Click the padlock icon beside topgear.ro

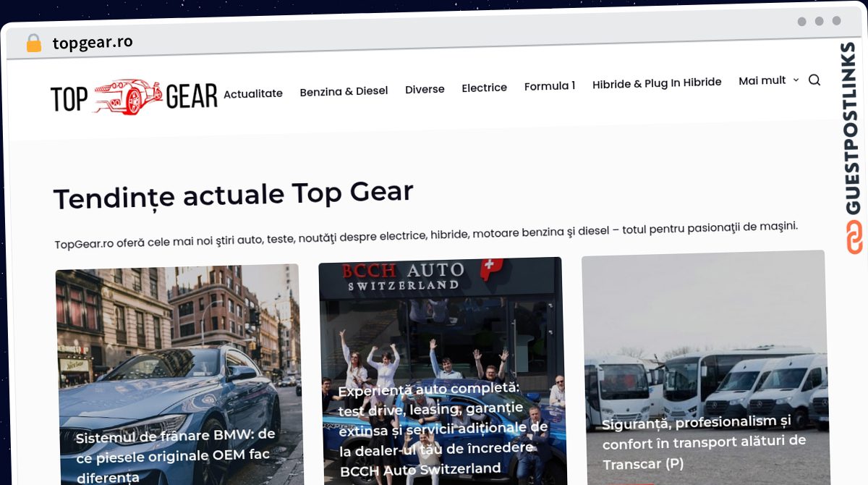(33, 43)
